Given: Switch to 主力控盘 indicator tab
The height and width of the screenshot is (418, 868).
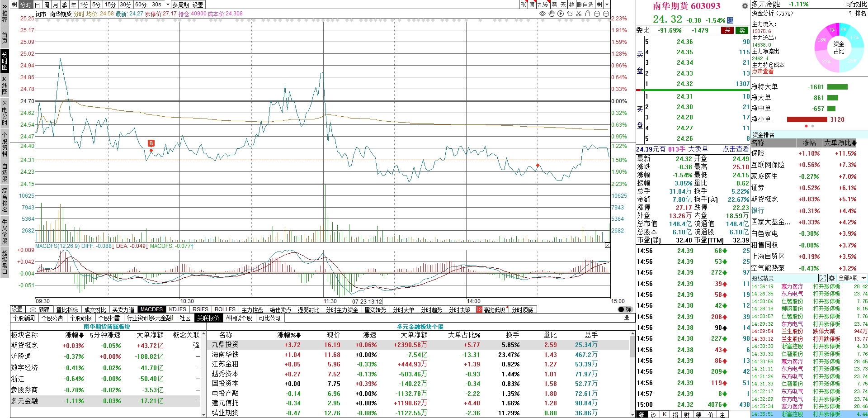Looking at the screenshot, I should [252, 310].
